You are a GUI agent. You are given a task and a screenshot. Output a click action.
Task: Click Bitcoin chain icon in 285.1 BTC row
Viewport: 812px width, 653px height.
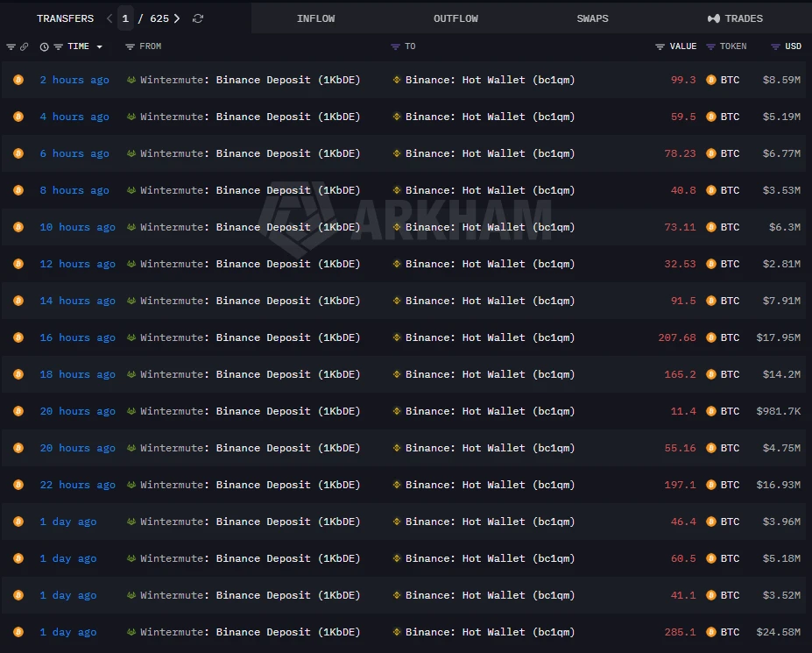point(18,632)
